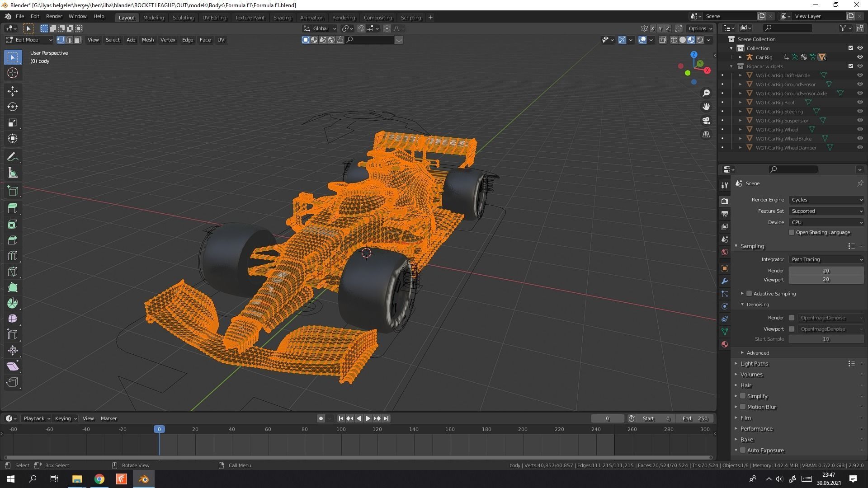
Task: Hide WGT-CarRig.Wheel with eye icon
Action: pyautogui.click(x=860, y=129)
